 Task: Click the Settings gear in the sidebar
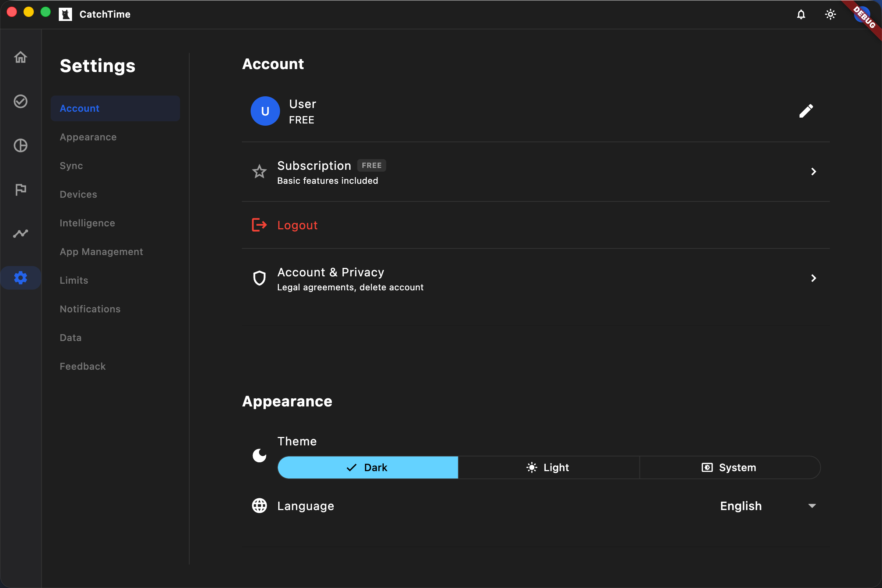(x=21, y=277)
